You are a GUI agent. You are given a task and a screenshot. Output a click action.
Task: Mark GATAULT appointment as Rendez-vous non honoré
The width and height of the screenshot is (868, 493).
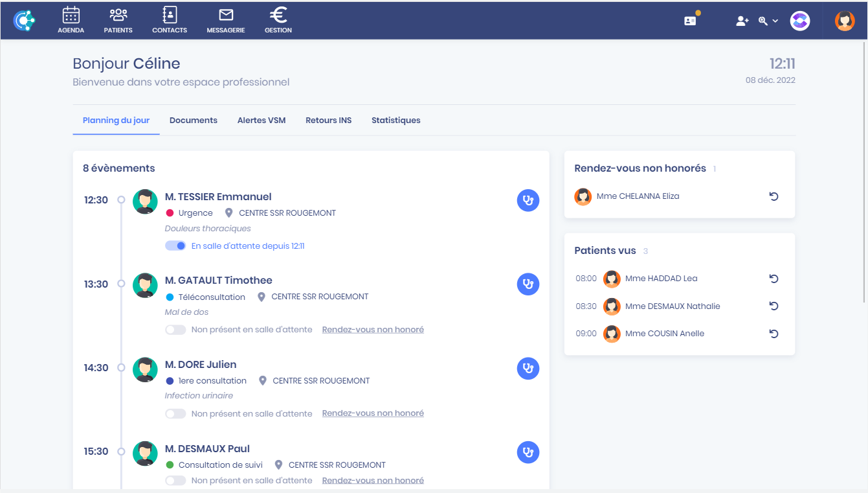[373, 330]
